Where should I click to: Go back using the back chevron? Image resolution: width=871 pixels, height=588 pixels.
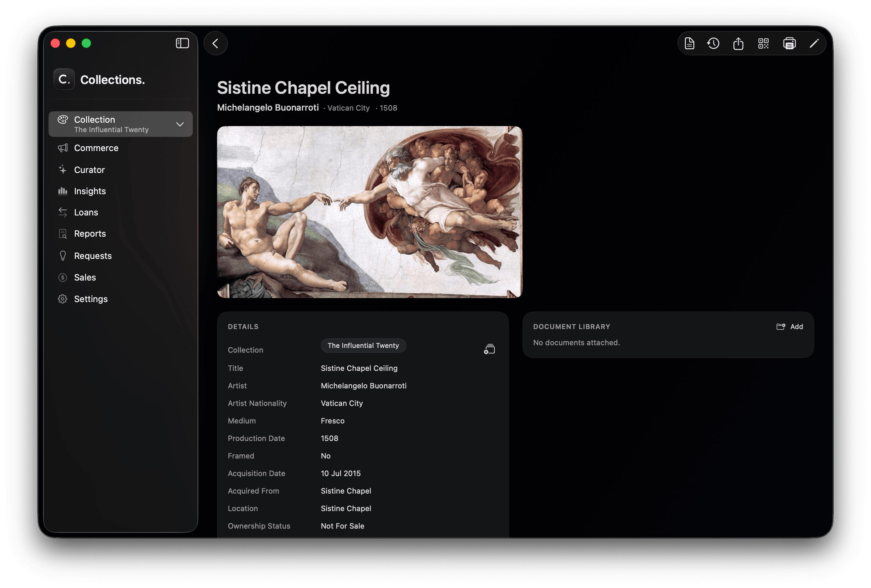(216, 44)
